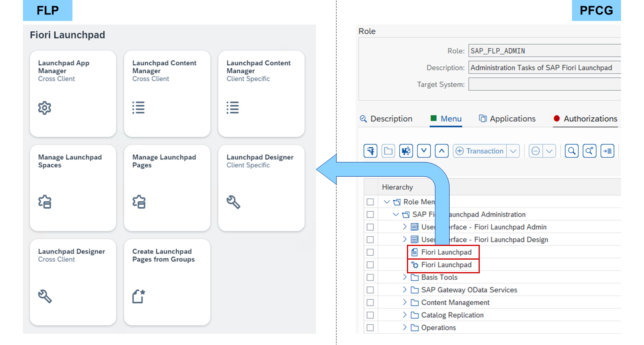This screenshot has width=644, height=345.
Task: Tick checkbox for Content Management row
Action: point(370,303)
